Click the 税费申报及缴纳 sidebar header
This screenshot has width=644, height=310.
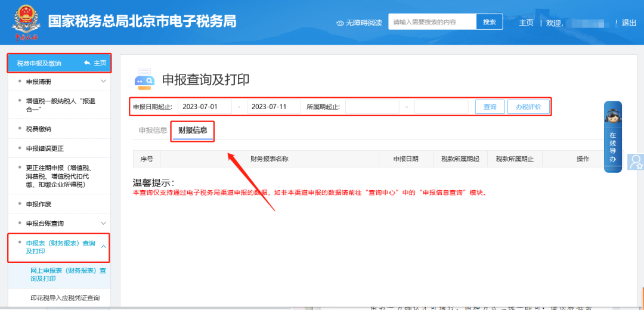[39, 63]
